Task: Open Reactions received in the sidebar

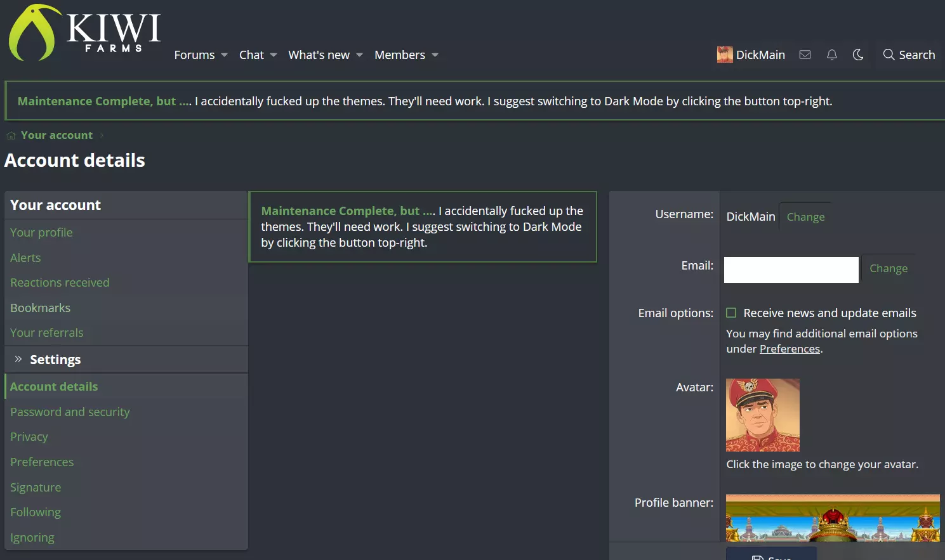Action: [x=60, y=283]
